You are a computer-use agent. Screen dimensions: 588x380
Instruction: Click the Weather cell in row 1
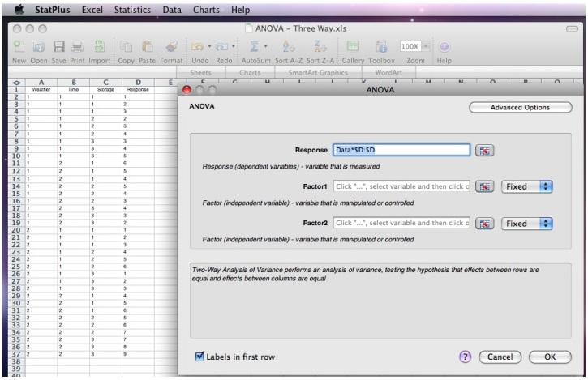41,90
